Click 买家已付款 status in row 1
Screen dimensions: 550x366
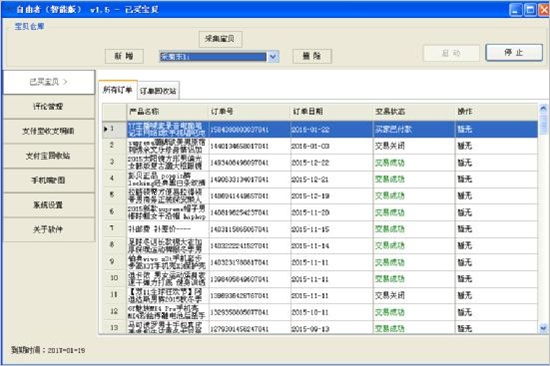coord(393,129)
